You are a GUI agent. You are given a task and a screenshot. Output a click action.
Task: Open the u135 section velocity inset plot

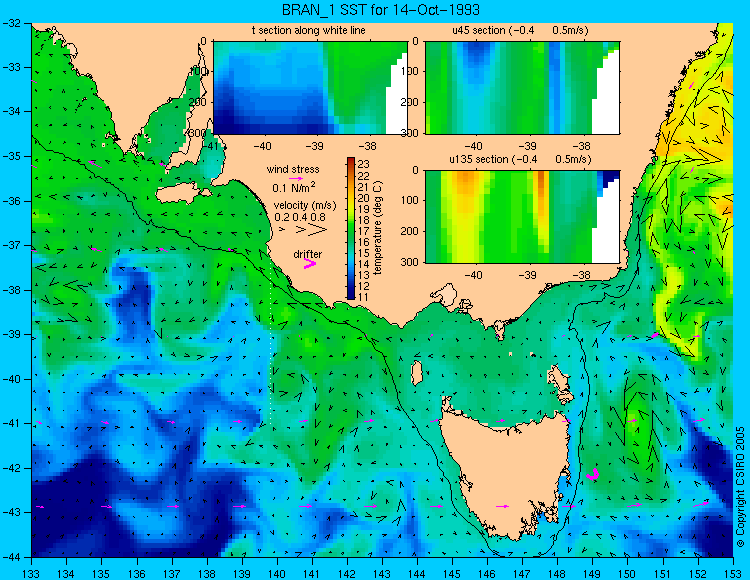coord(522,217)
